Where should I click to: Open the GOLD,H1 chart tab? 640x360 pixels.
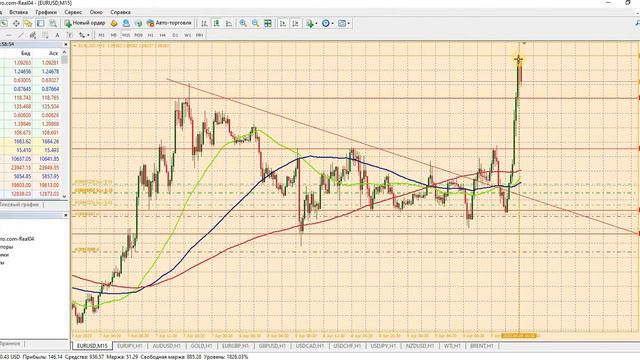pos(201,346)
